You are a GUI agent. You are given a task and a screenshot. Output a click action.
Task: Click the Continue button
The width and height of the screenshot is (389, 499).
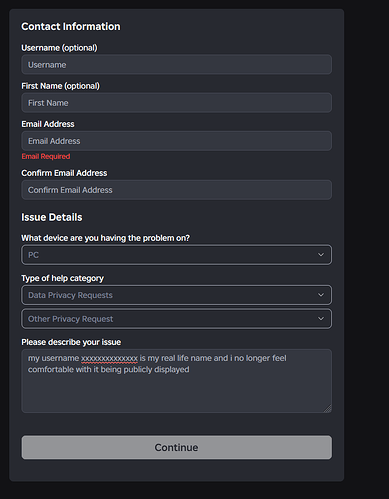click(x=176, y=447)
